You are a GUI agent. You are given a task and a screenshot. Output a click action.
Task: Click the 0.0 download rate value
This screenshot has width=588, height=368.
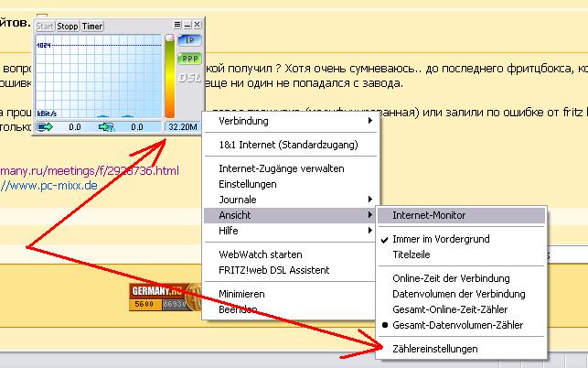tap(137, 127)
